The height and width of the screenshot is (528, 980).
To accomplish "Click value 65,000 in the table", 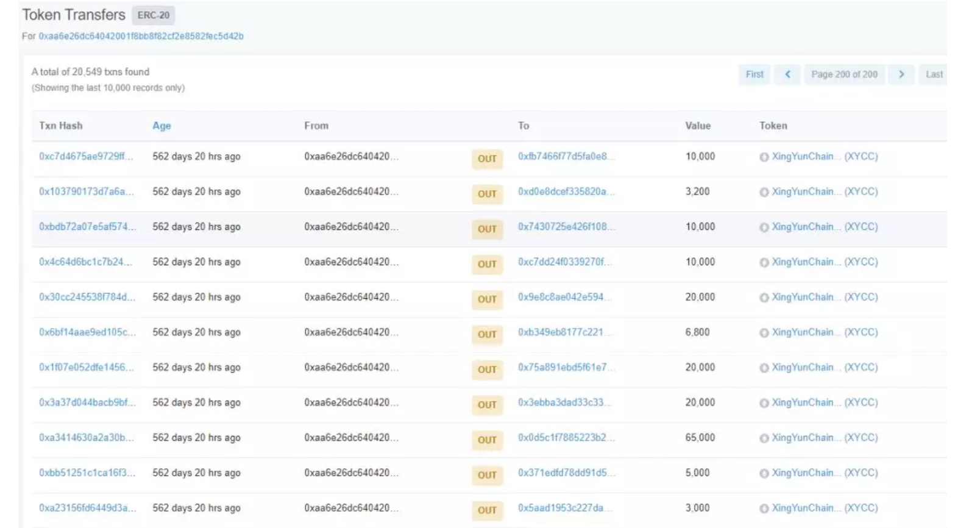I will (x=700, y=438).
